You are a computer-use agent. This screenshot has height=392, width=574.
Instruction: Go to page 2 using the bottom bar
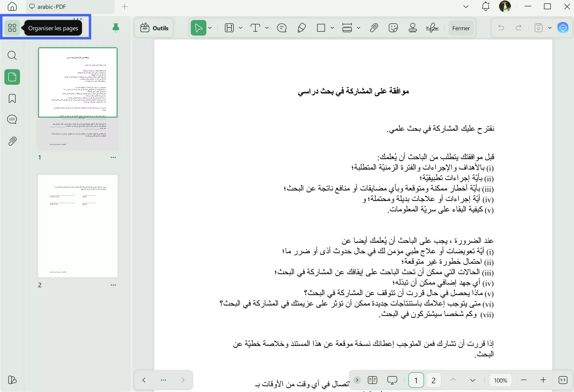pyautogui.click(x=433, y=380)
